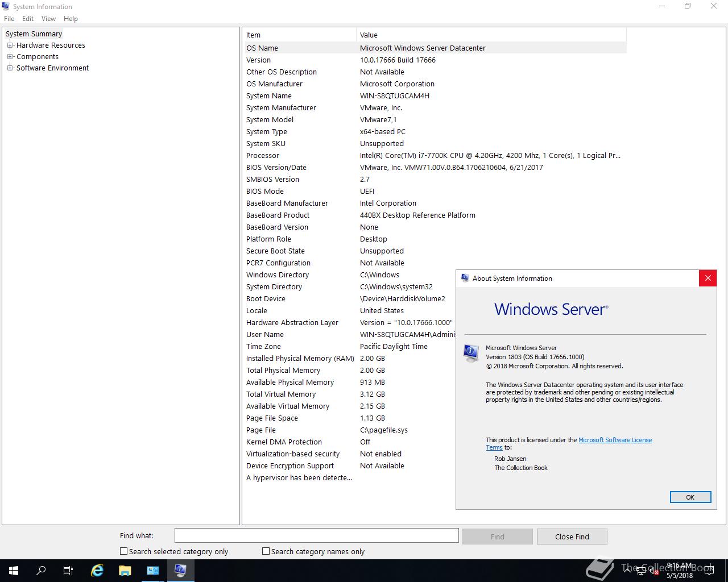Click the Item column header
This screenshot has width=728, height=582.
[300, 35]
